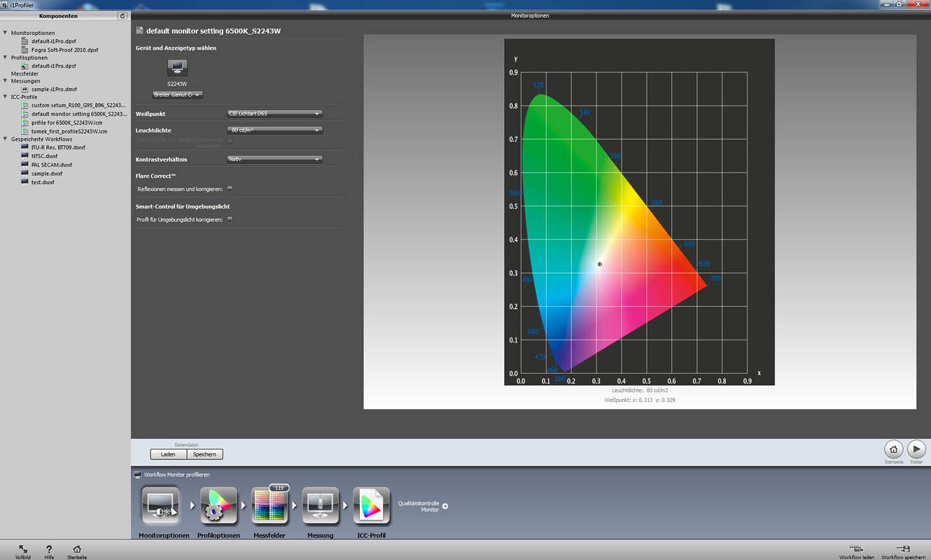This screenshot has height=560, width=931.
Task: Collapse the Messungen tree node
Action: [x=6, y=81]
